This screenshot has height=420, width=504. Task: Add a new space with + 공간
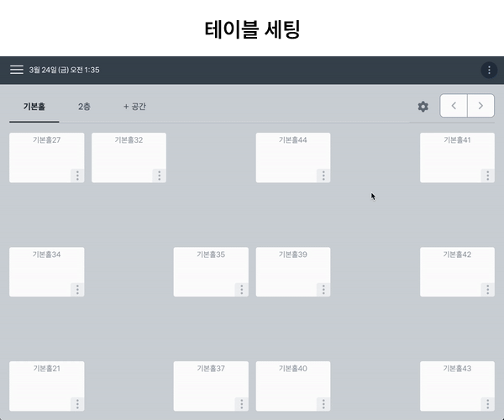(x=134, y=107)
